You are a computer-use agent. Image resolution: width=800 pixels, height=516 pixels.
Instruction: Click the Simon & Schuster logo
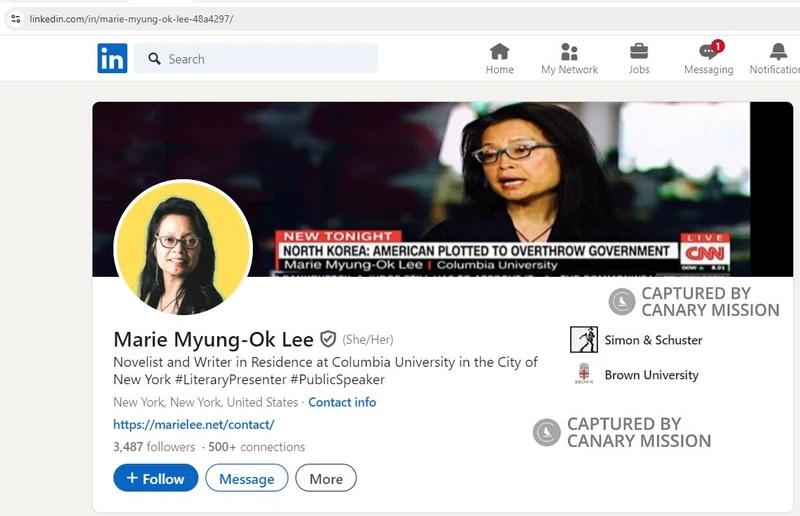[x=584, y=340]
